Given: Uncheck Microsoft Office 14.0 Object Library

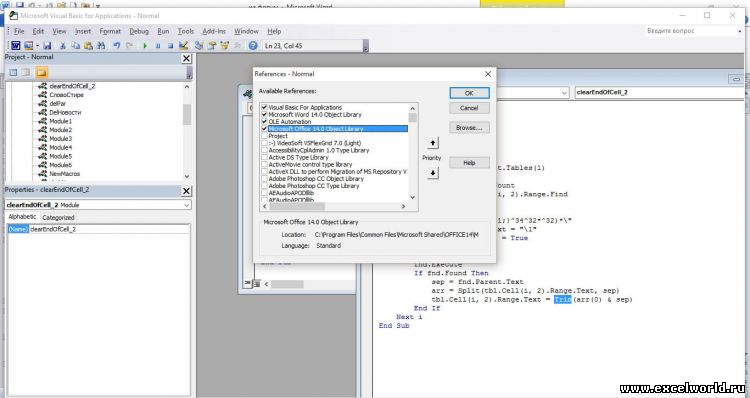Looking at the screenshot, I should pyautogui.click(x=265, y=129).
